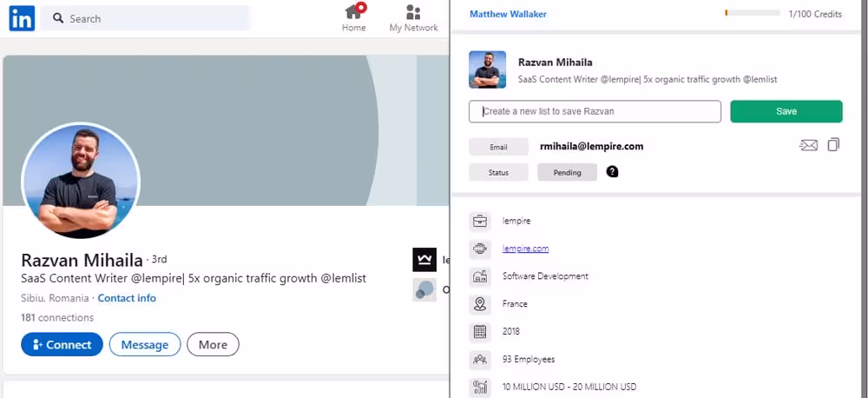Click the revenue chart icon
This screenshot has width=868, height=398.
(x=479, y=387)
